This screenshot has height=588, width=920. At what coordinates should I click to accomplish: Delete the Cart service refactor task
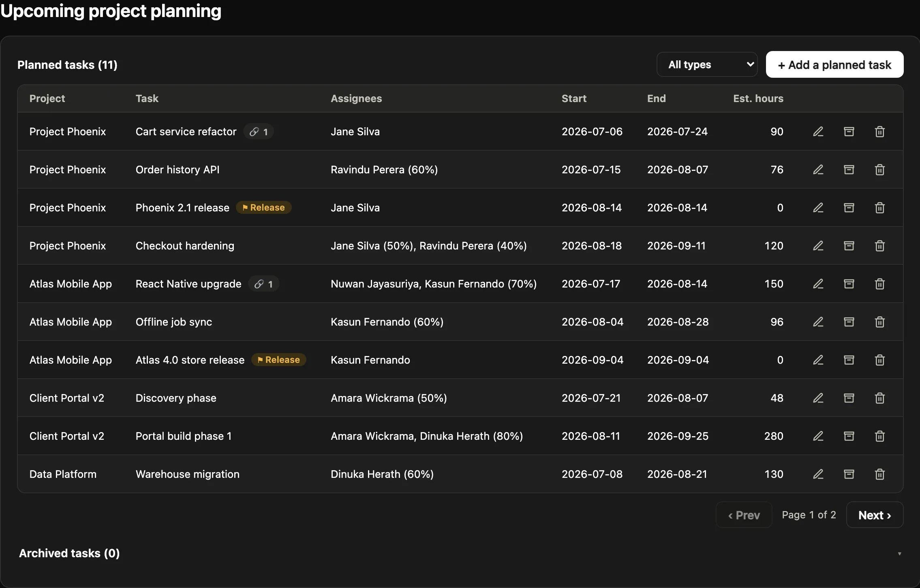[880, 132]
